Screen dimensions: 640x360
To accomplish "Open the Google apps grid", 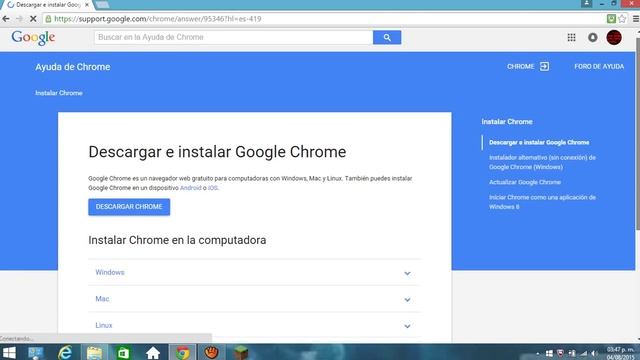I will coord(571,38).
